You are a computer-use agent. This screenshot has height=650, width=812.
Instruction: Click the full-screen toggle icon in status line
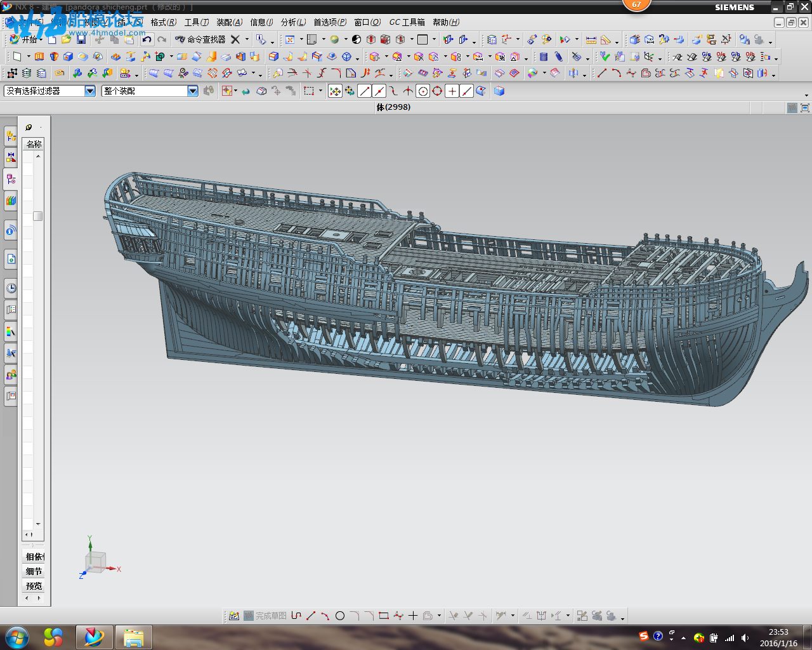coord(805,108)
